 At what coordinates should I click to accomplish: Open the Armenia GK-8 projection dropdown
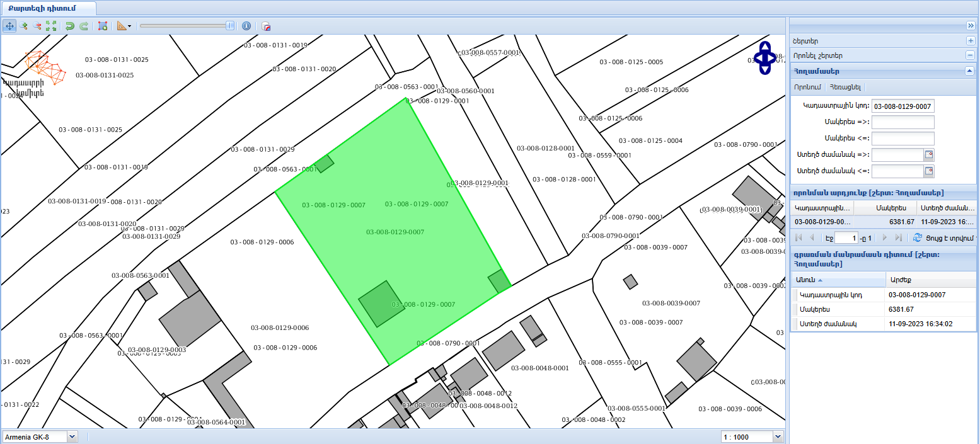pos(71,436)
